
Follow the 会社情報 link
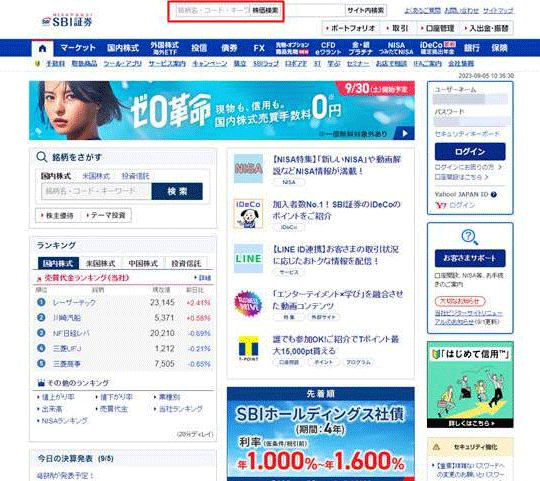tap(461, 64)
